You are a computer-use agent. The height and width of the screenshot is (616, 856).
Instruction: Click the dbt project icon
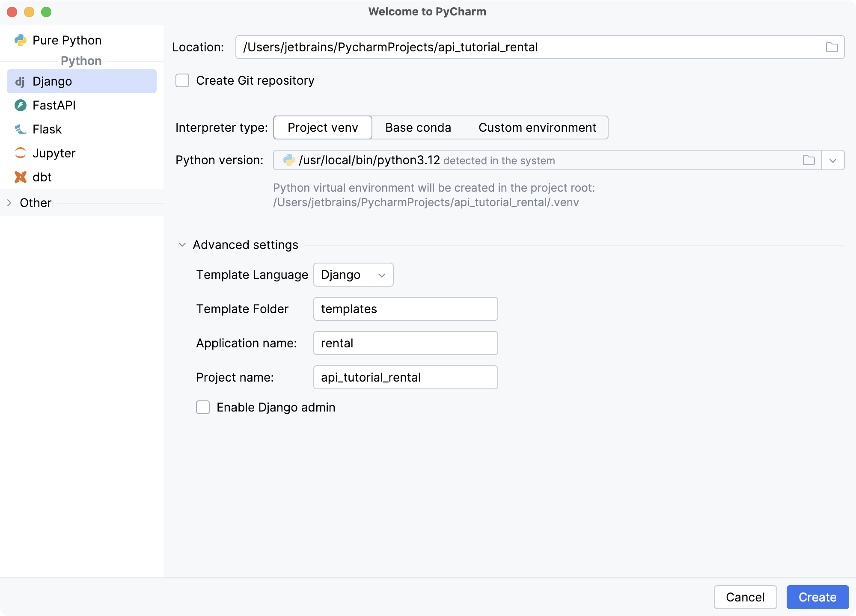point(20,177)
